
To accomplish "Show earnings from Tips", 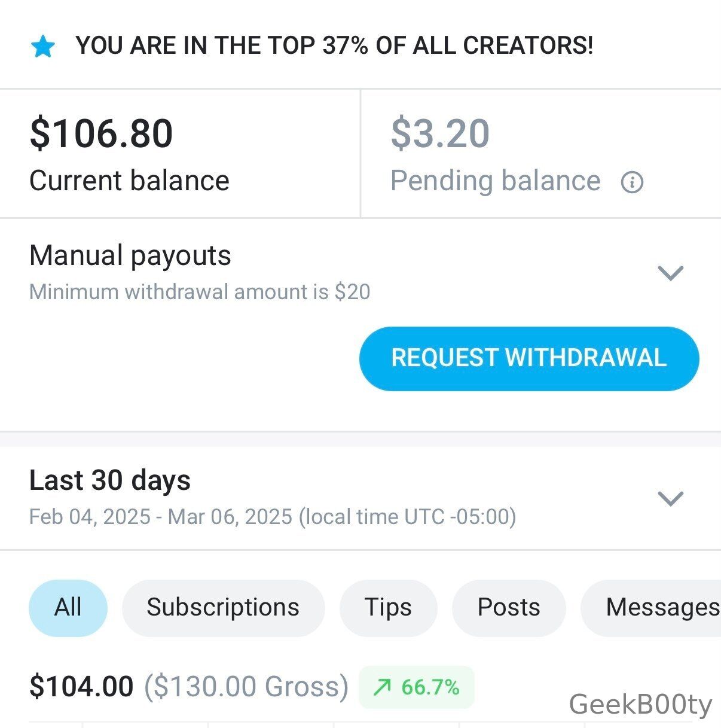I will [388, 607].
